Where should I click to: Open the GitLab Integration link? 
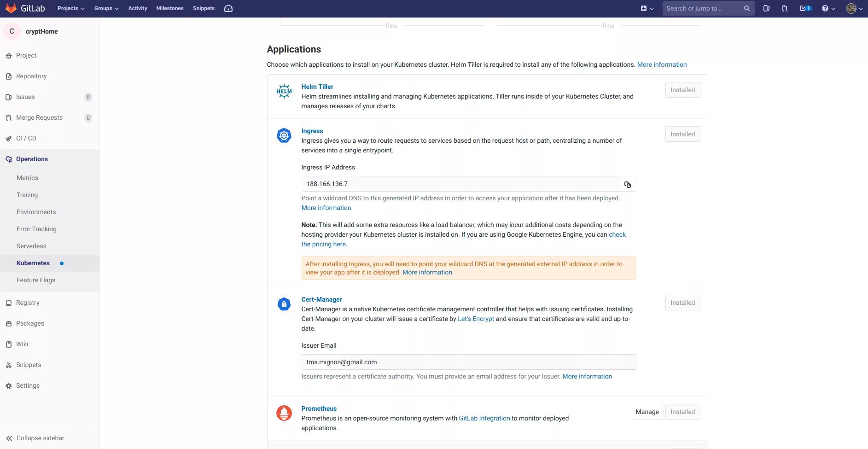click(484, 418)
